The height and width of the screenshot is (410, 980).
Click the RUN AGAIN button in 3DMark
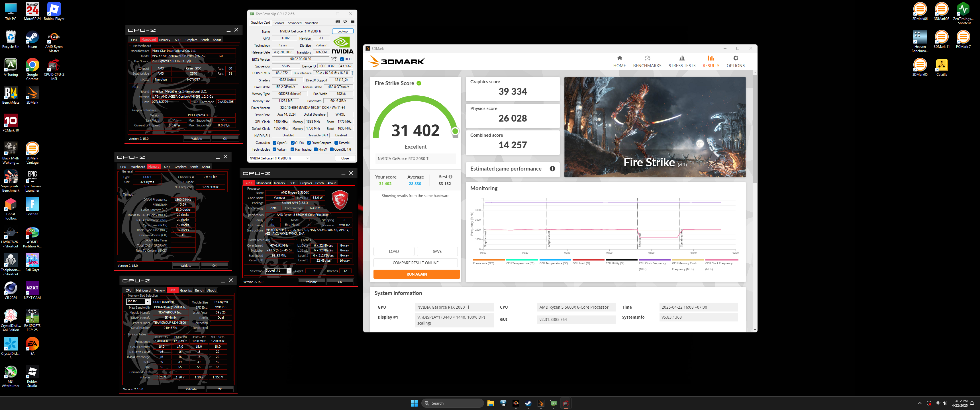click(x=416, y=274)
